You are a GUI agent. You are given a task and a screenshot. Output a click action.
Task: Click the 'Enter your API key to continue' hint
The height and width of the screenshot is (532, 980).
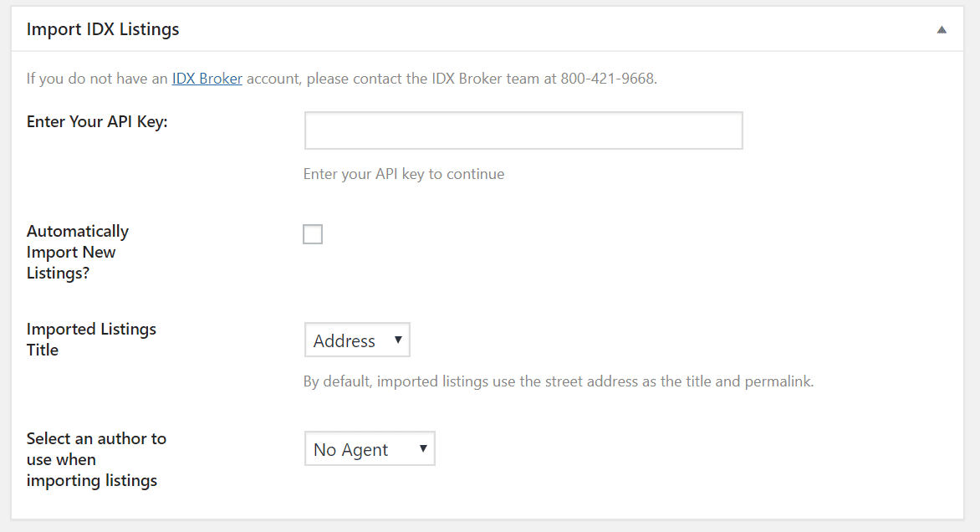pyautogui.click(x=404, y=174)
